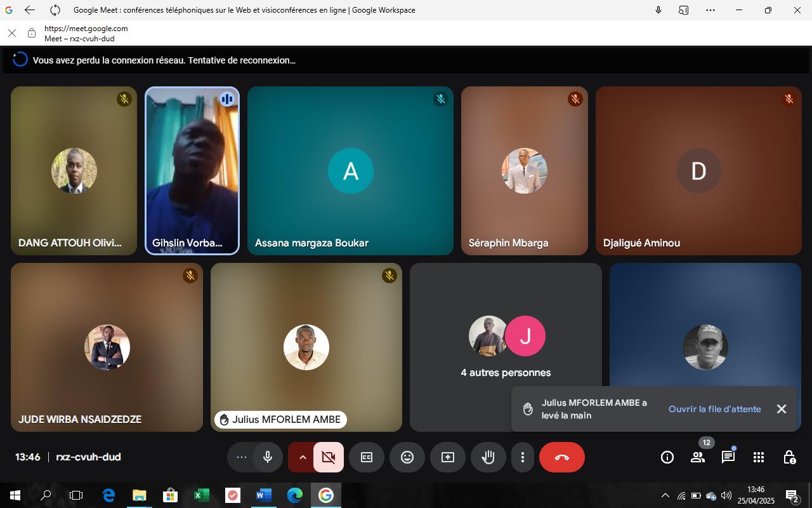This screenshot has width=812, height=508.
Task: Show participants list with badge 12
Action: click(698, 457)
